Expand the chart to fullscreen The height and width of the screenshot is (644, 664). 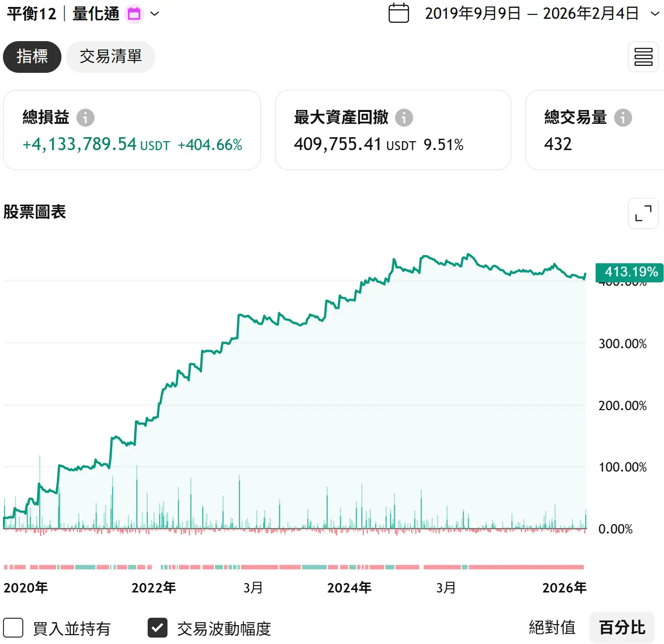click(643, 214)
